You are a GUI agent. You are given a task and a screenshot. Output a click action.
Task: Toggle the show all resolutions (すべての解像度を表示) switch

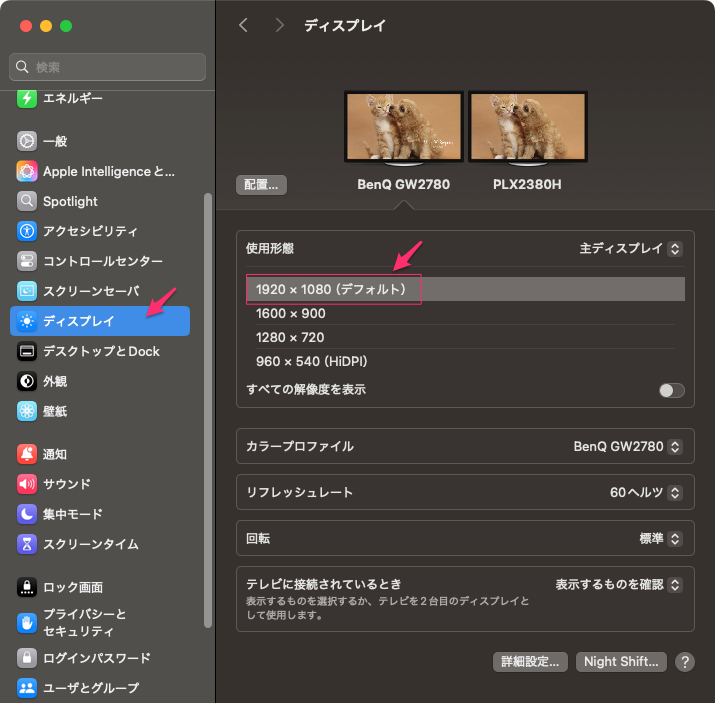pos(672,390)
